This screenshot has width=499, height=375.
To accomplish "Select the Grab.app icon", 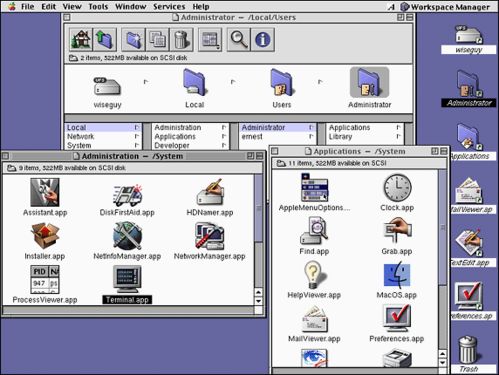I will pyautogui.click(x=397, y=231).
